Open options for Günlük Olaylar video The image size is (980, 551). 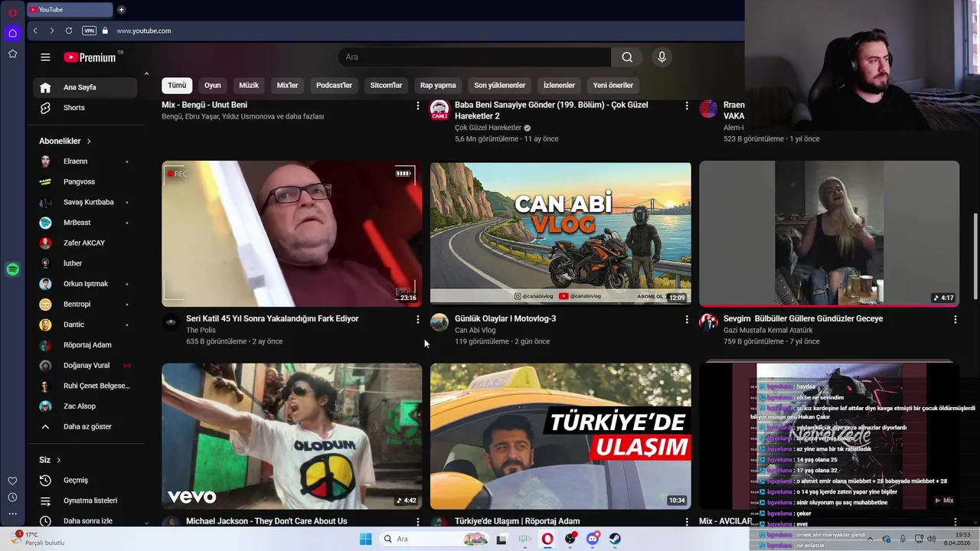click(686, 319)
